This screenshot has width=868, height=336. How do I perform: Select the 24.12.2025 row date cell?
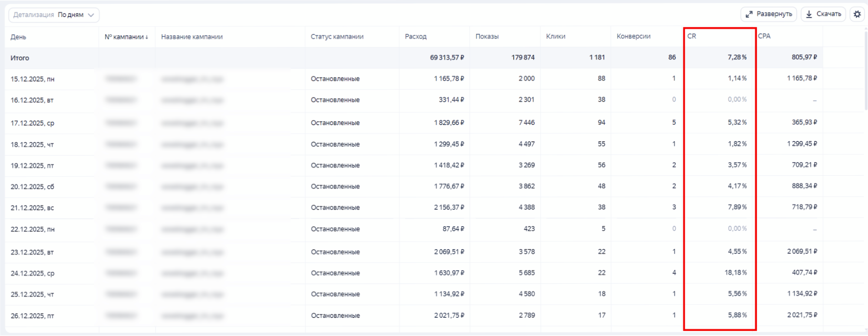pos(33,273)
